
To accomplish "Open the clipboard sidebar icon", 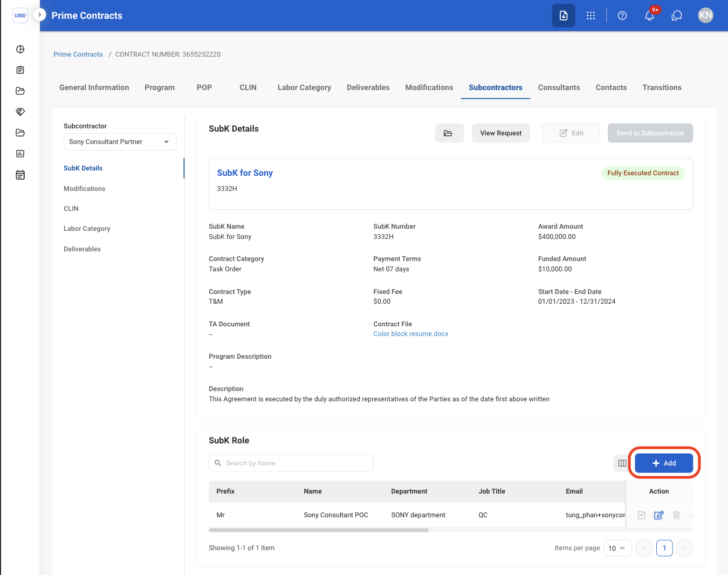I will pos(20,70).
